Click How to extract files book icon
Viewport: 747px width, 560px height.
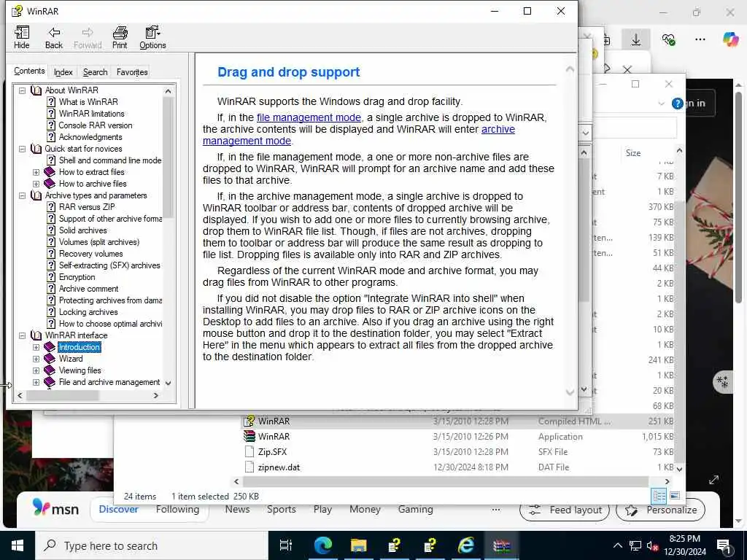(50, 172)
